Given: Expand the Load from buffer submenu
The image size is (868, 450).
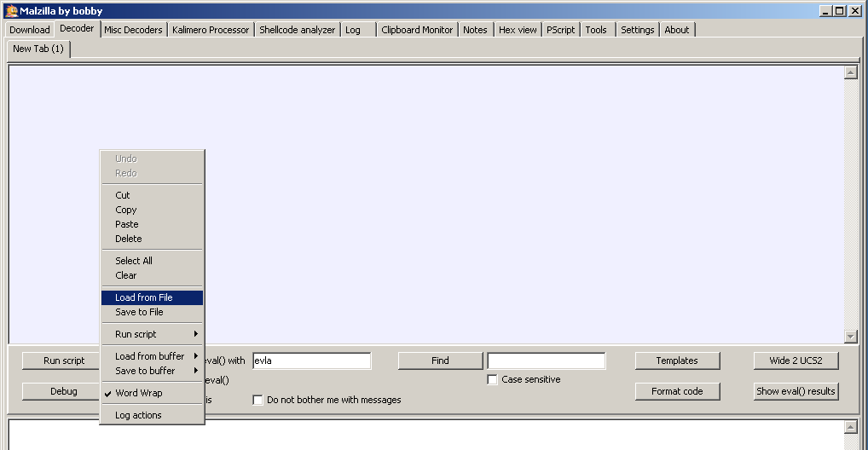Looking at the screenshot, I should pyautogui.click(x=152, y=356).
